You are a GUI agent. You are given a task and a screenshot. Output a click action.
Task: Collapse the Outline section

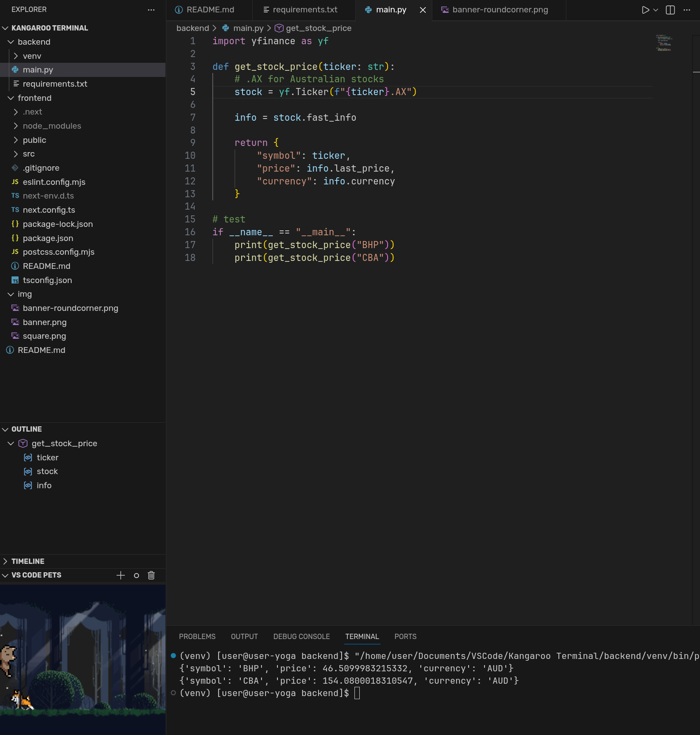coord(27,429)
